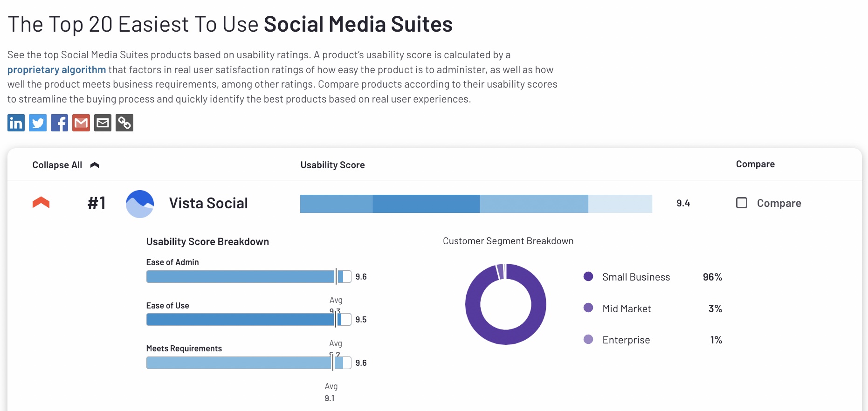Click the Ease of Use bar
Viewport: 868px width, 411px height.
(240, 320)
